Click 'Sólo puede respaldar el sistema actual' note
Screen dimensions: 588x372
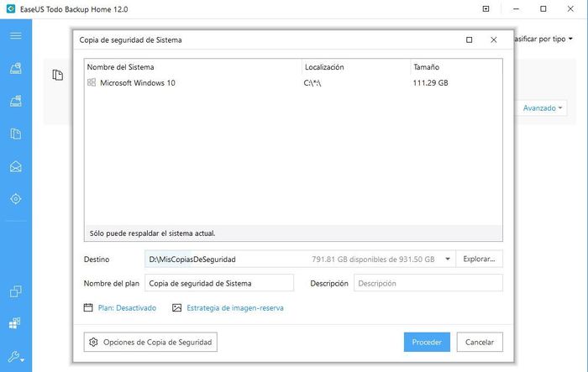pos(152,233)
